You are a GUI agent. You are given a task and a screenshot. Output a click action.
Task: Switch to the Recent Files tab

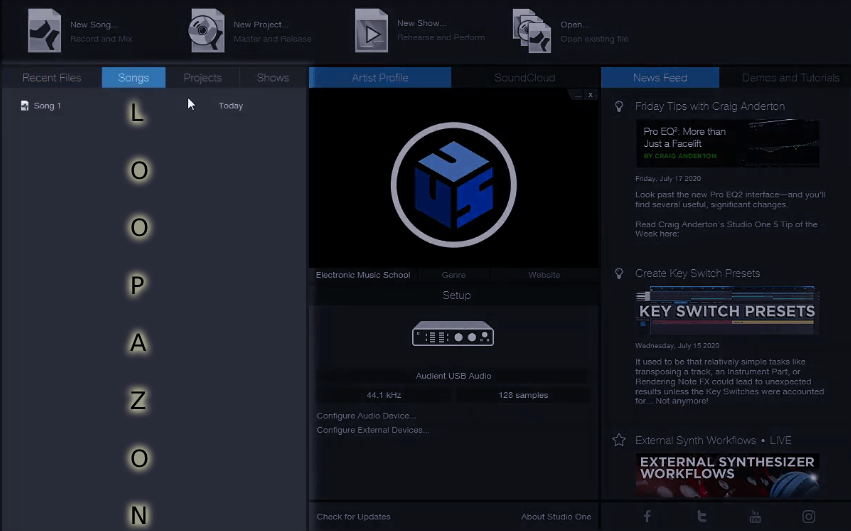52,78
